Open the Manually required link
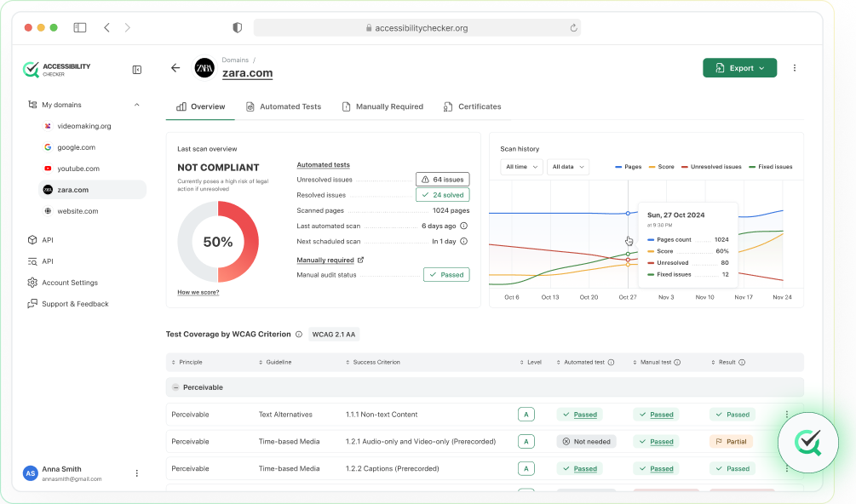Image resolution: width=856 pixels, height=504 pixels. 330,261
